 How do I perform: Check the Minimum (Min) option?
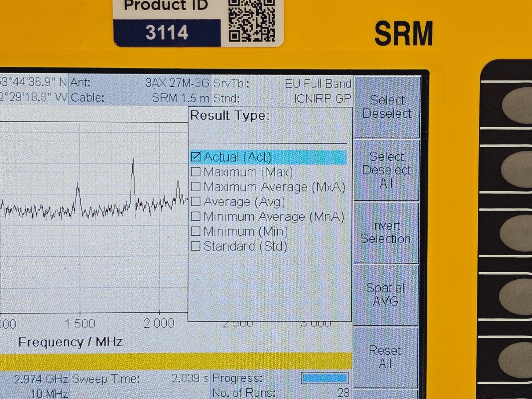pos(196,231)
